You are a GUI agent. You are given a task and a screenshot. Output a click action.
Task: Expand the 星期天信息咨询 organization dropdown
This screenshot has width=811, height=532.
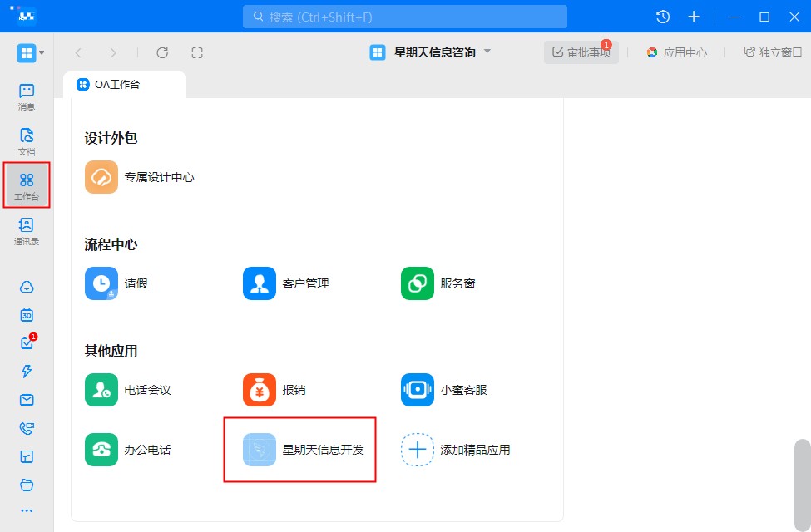[487, 52]
